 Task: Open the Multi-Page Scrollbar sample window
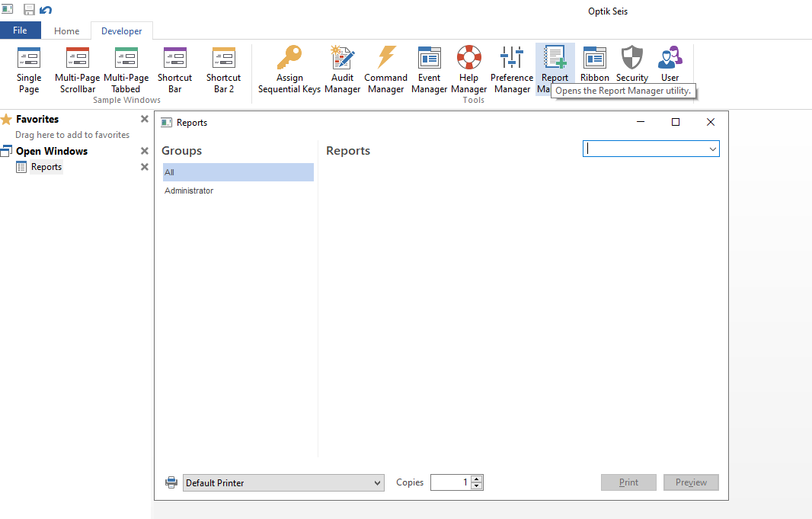click(x=78, y=70)
